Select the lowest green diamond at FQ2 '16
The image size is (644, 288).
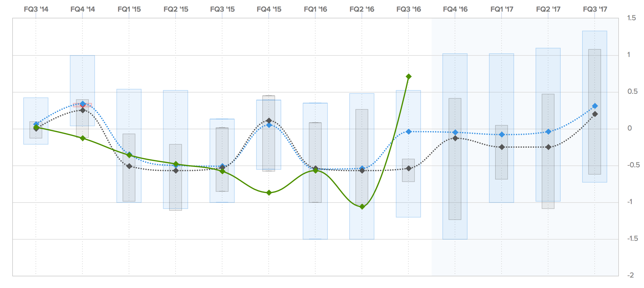pyautogui.click(x=362, y=207)
